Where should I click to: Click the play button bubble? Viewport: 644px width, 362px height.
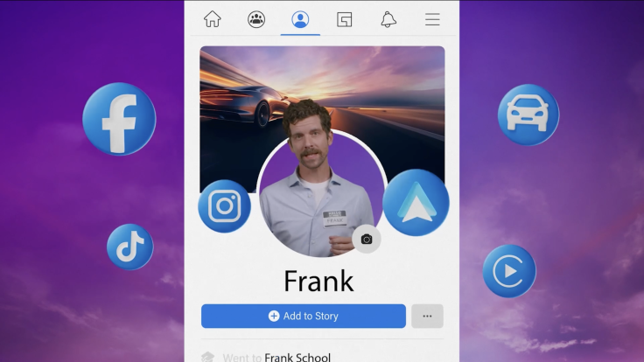(x=509, y=271)
